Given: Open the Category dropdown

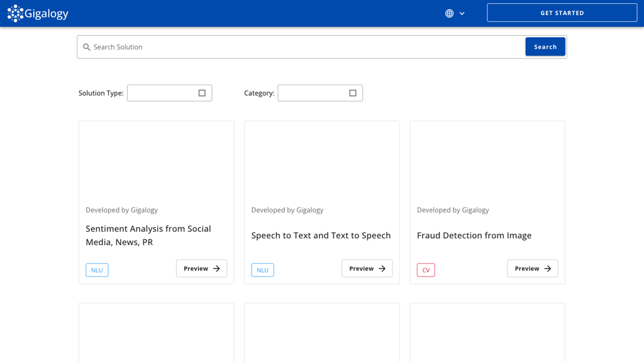Looking at the screenshot, I should (320, 93).
